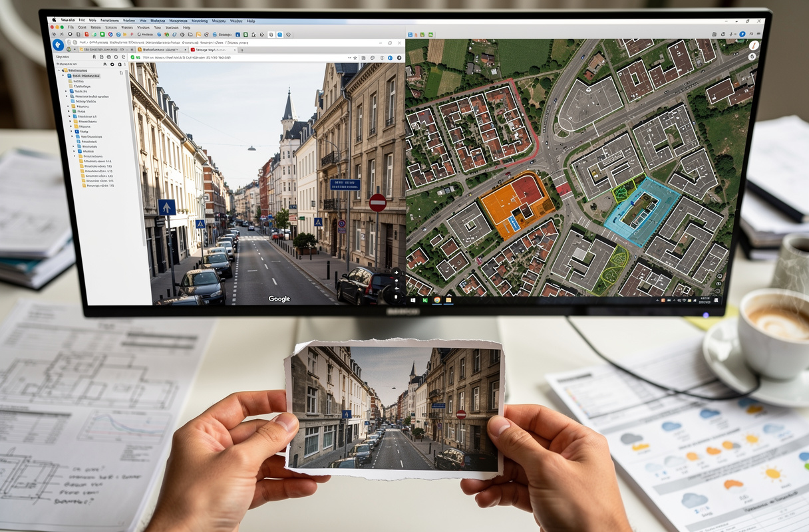The height and width of the screenshot is (532, 809).
Task: Click the small page icon right of root folder
Action: tap(121, 72)
